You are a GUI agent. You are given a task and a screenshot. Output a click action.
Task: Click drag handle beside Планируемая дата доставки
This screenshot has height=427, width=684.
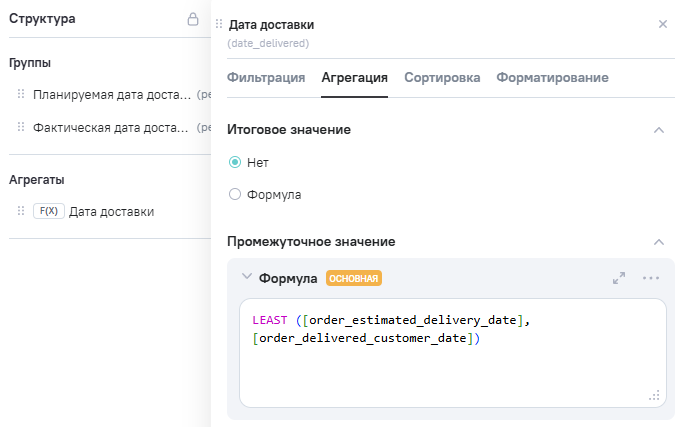[x=20, y=95]
